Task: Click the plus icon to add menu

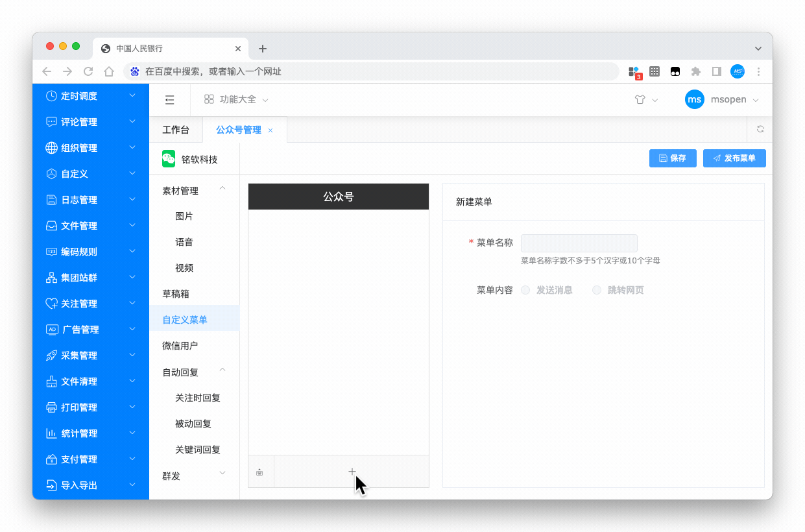Action: click(352, 472)
